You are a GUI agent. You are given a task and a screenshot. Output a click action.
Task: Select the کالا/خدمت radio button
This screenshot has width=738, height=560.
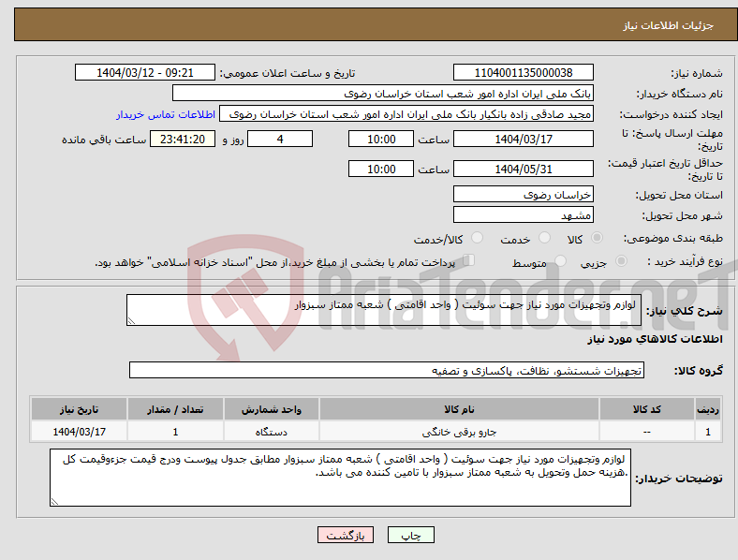pos(478,238)
